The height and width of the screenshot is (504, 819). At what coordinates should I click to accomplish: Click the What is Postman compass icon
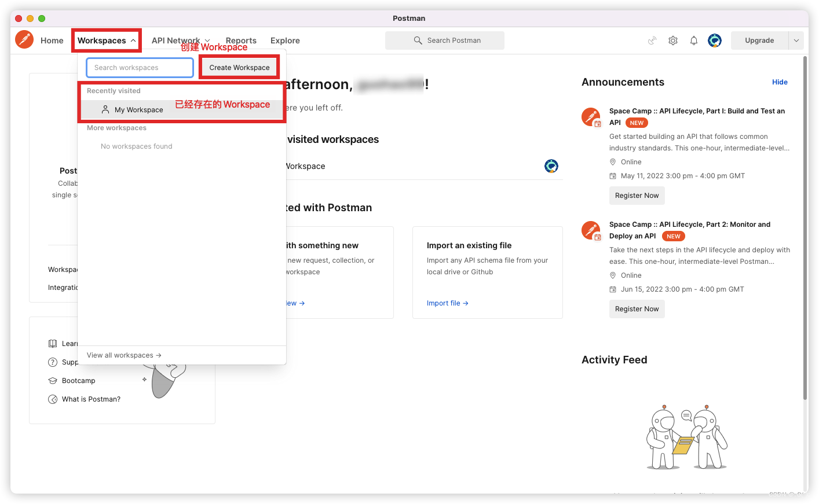[53, 399]
